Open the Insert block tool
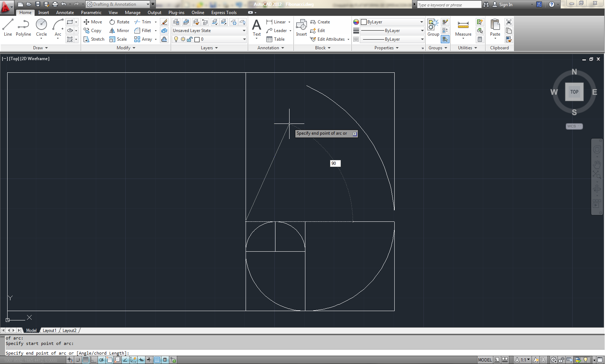605x364 pixels. pos(301,28)
